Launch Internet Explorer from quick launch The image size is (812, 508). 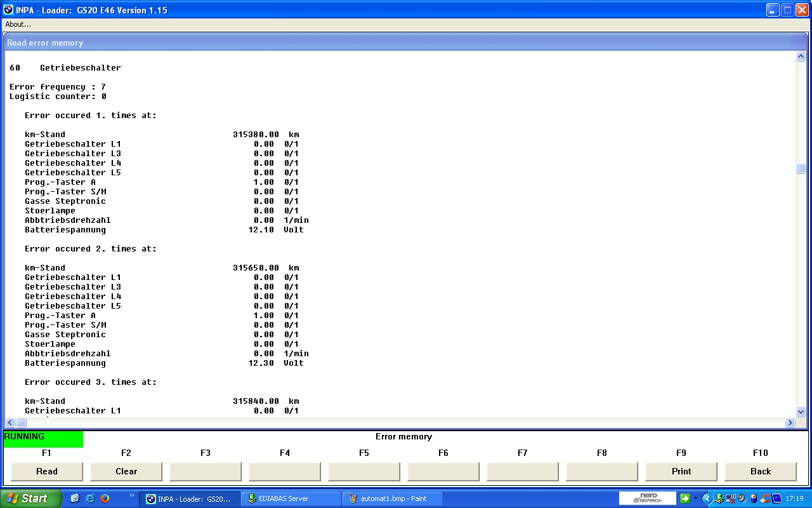(90, 498)
